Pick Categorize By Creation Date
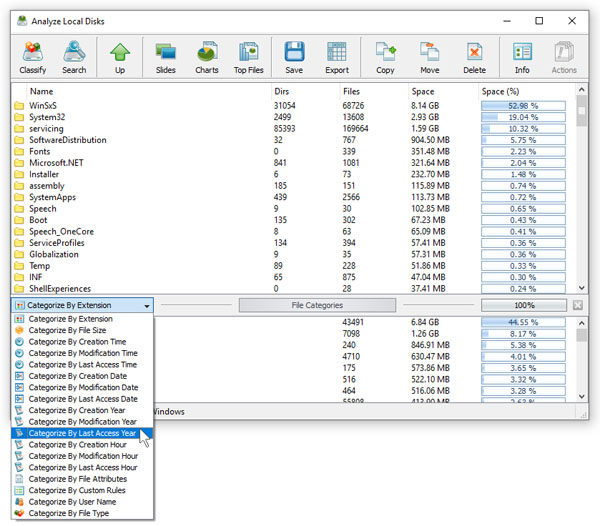The width and height of the screenshot is (600, 526). click(82, 376)
